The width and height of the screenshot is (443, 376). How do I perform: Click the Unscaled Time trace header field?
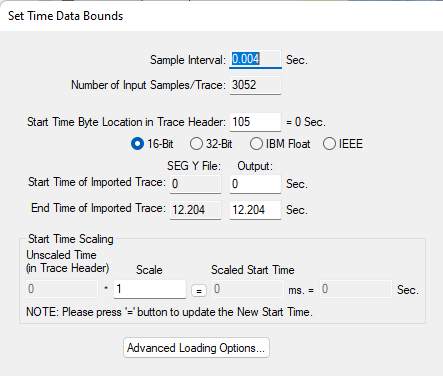click(62, 289)
